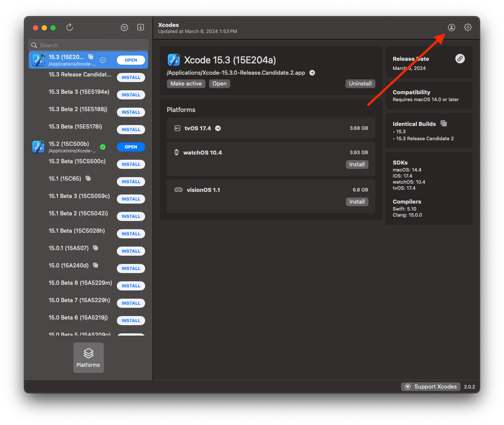Click 15.3 Release Candidate 2 under Identical Builds
The width and height of the screenshot is (504, 425).
point(425,138)
